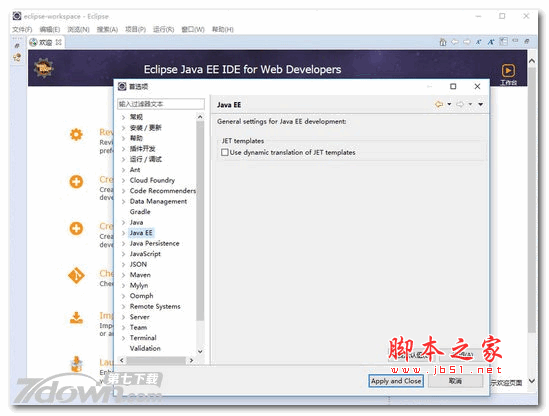Check Use dynamic translation of JET templates
Image resolution: width=549 pixels, height=416 pixels.
[225, 152]
